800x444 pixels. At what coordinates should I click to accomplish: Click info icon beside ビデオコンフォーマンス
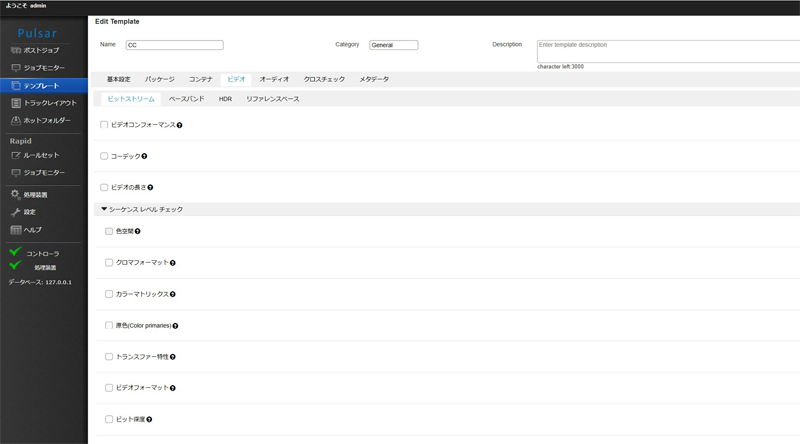click(x=180, y=125)
